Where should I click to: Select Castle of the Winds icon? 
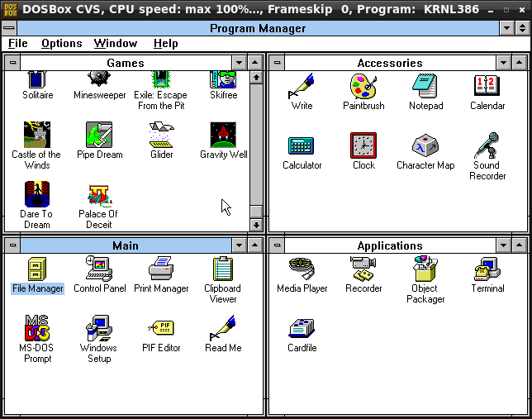tap(37, 135)
